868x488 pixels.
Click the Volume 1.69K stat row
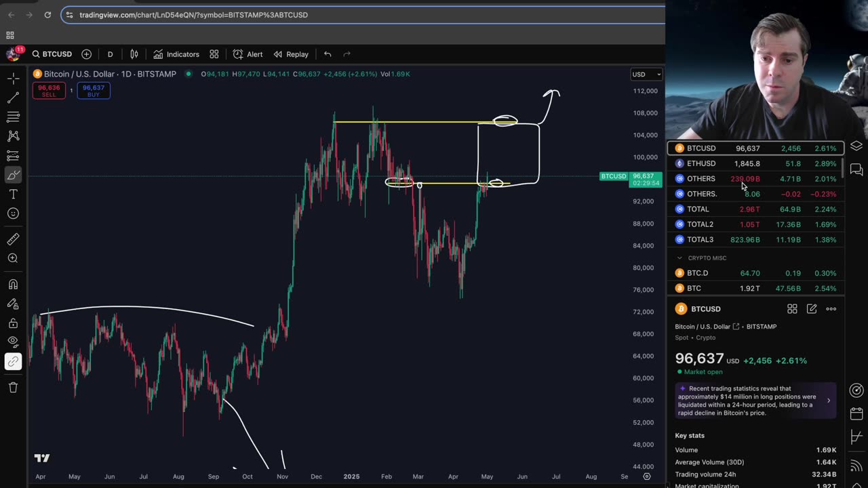(x=755, y=450)
